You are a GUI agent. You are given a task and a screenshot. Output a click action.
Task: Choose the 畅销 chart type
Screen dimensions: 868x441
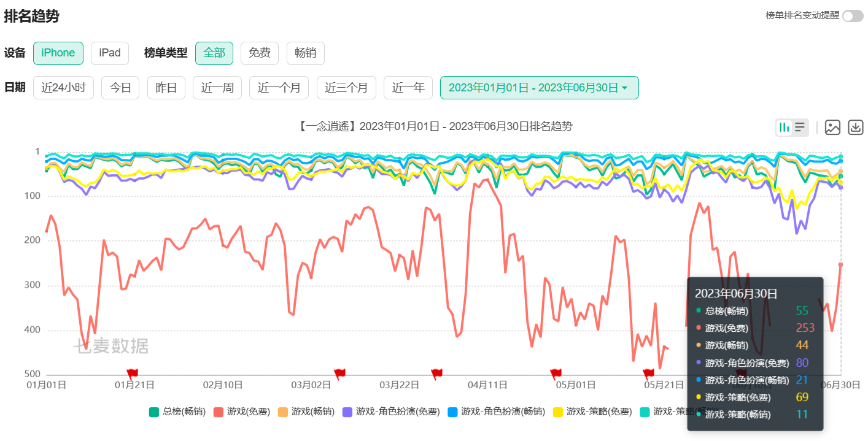305,53
